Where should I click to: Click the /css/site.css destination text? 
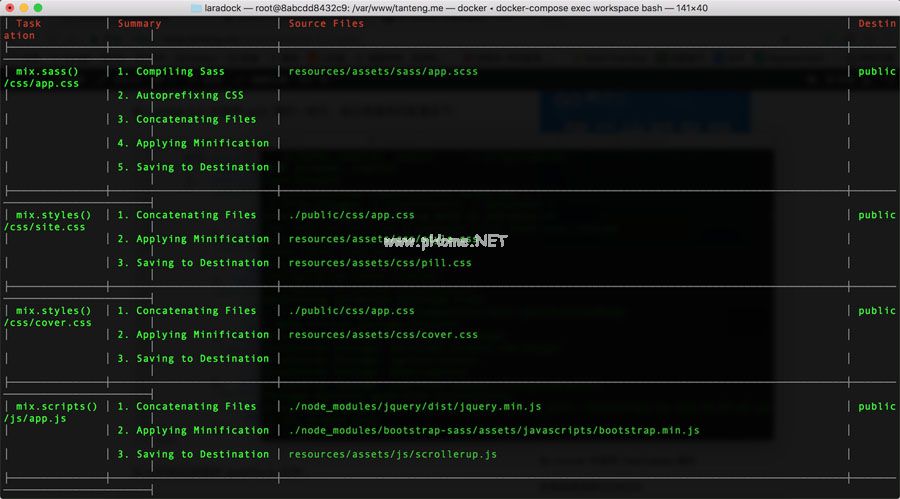[45, 227]
